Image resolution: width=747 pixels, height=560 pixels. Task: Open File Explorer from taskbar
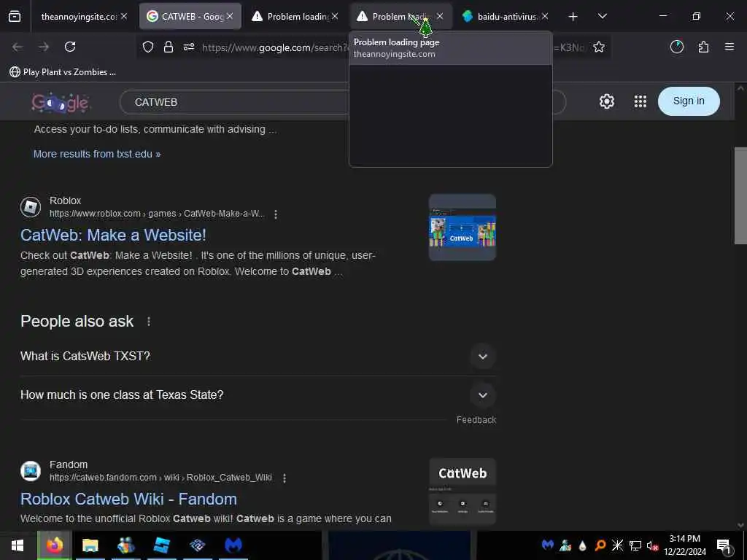(90, 545)
